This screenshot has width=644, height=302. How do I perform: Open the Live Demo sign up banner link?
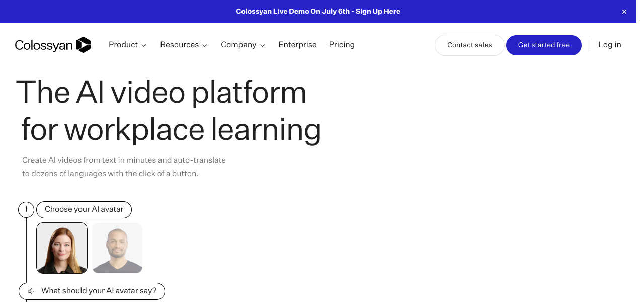coord(318,12)
